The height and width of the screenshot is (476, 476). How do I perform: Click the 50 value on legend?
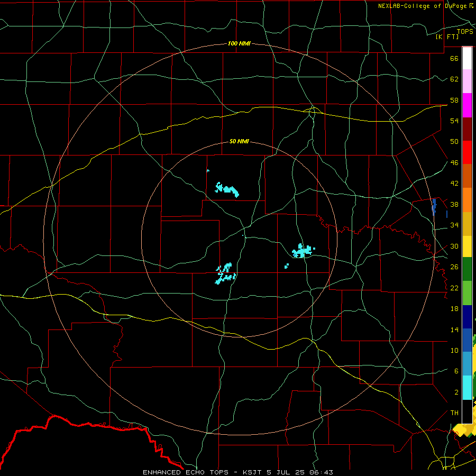tap(454, 141)
